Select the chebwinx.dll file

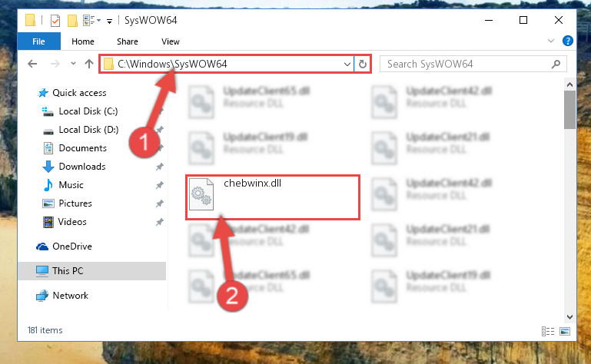pyautogui.click(x=273, y=197)
